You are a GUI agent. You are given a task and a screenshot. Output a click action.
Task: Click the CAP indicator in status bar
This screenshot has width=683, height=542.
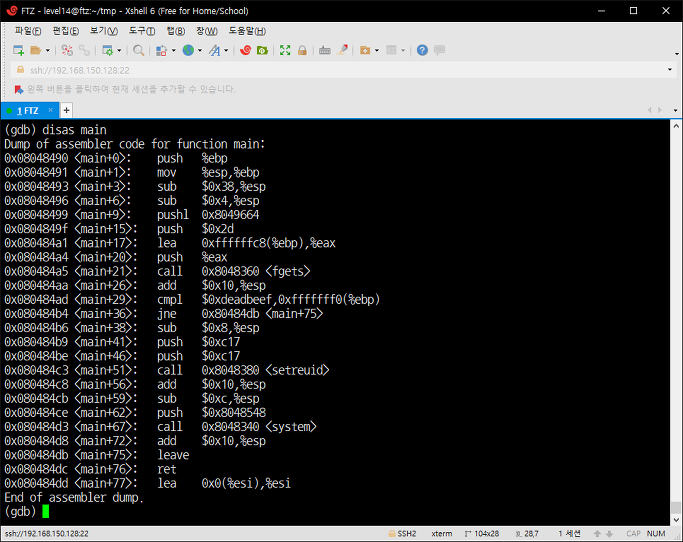pyautogui.click(x=633, y=534)
